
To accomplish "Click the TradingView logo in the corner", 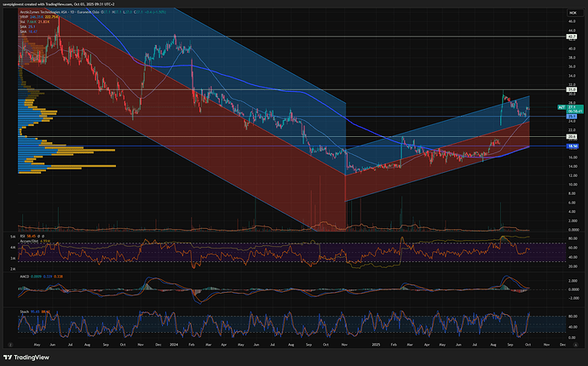I will (x=26, y=357).
